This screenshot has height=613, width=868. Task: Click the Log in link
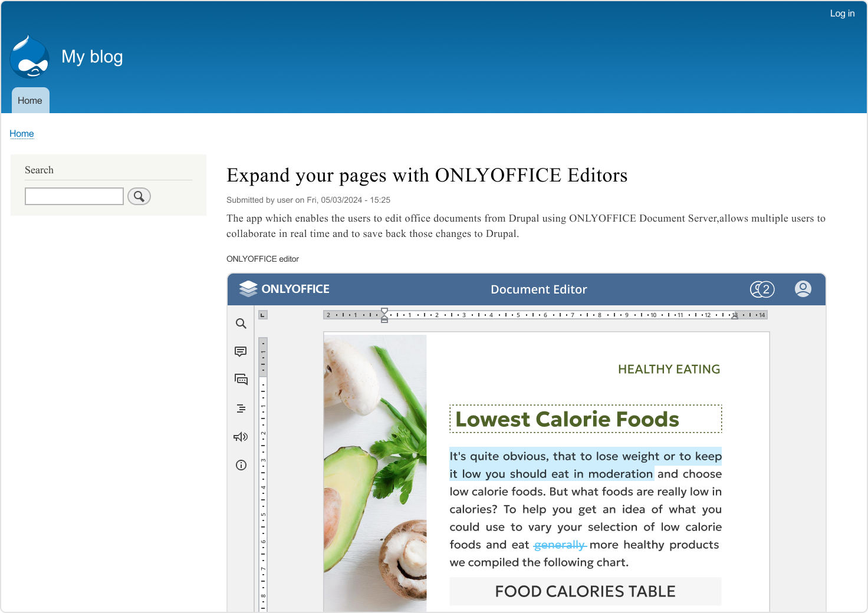click(x=842, y=14)
